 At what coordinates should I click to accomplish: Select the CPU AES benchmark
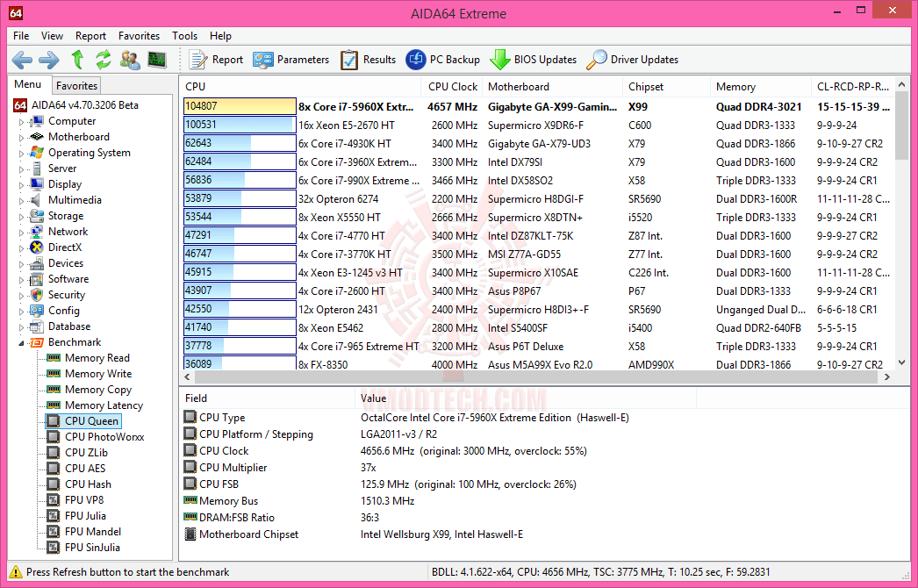[x=85, y=469]
